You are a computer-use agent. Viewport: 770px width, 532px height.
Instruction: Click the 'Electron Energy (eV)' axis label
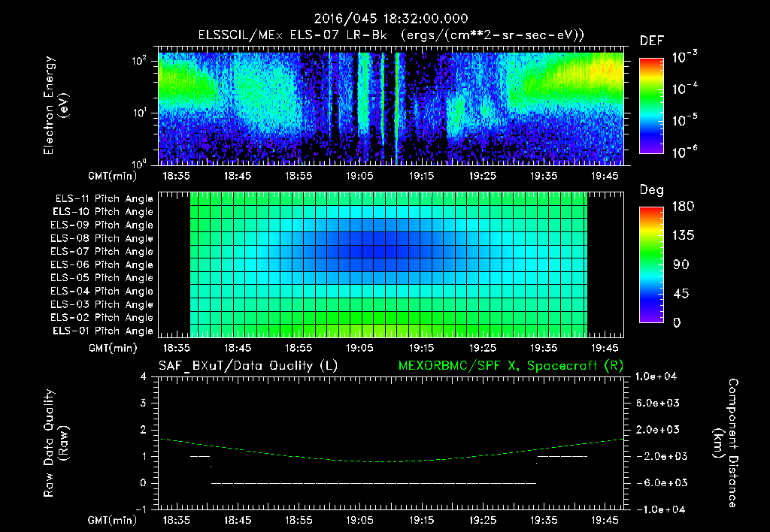click(56, 105)
